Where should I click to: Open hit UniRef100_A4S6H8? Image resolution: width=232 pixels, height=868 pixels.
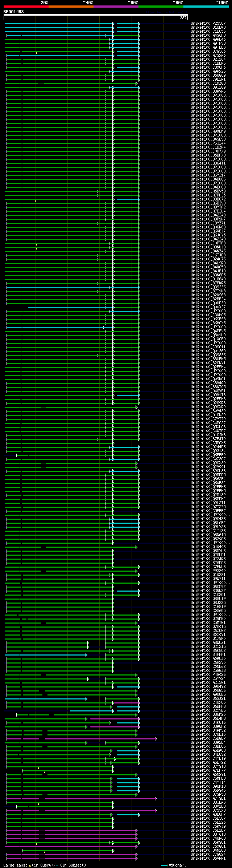coord(208,36)
